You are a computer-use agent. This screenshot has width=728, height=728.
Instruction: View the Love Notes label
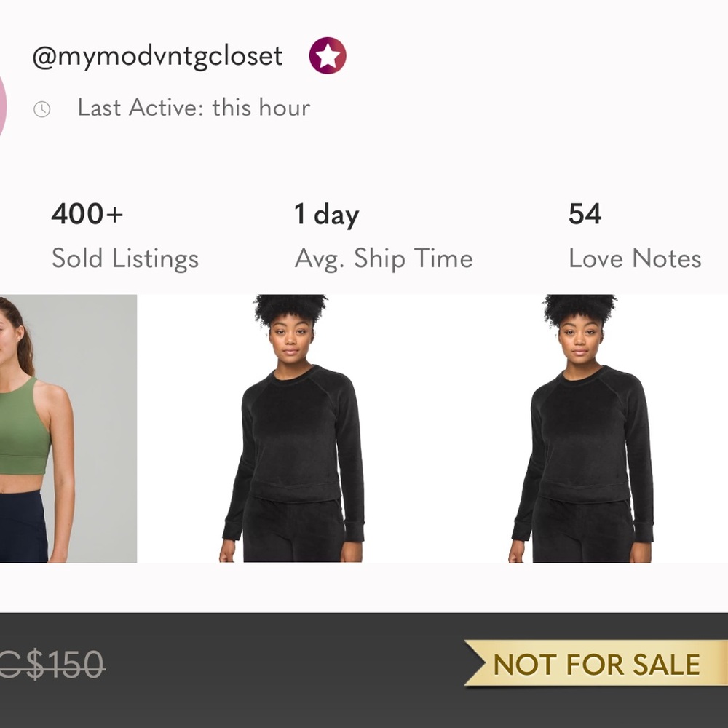pos(635,258)
